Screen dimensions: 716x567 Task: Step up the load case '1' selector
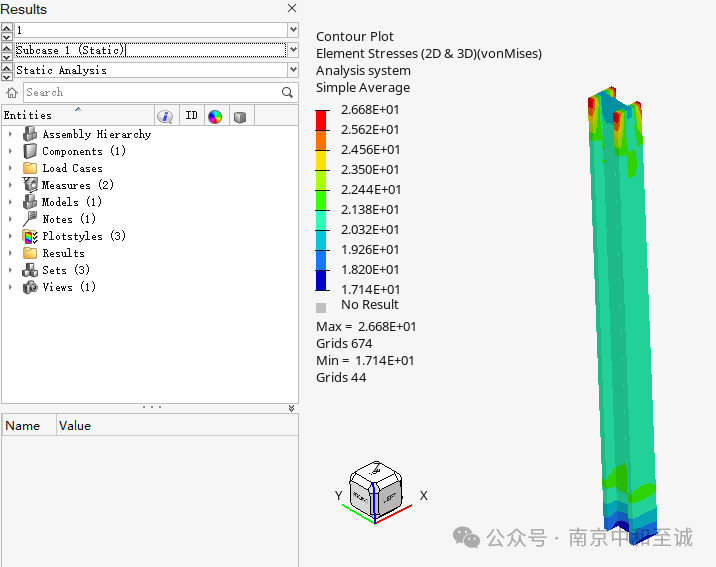coord(7,26)
